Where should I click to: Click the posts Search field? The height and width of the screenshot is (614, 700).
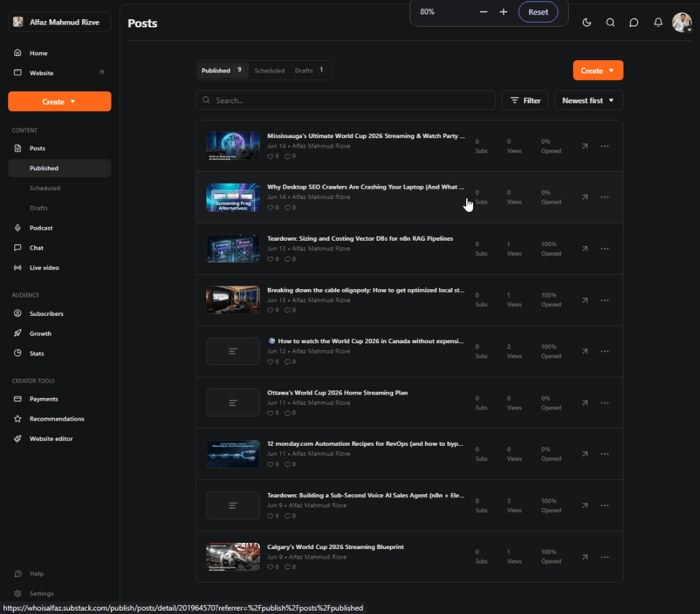(345, 101)
